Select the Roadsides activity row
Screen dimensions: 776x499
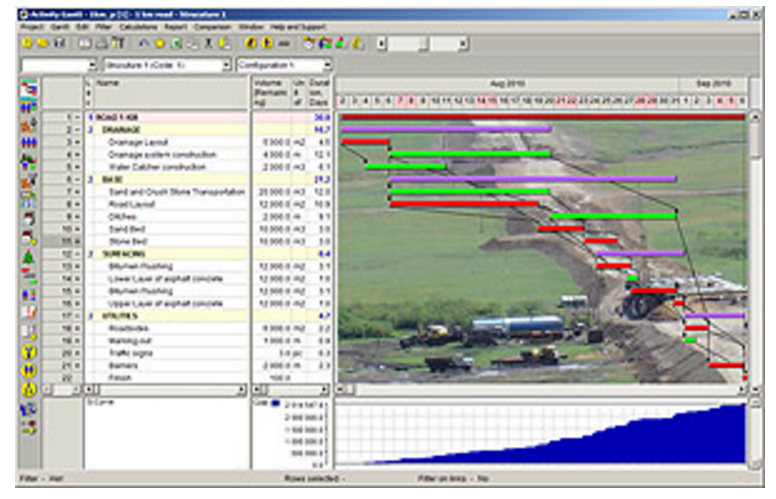[208, 328]
